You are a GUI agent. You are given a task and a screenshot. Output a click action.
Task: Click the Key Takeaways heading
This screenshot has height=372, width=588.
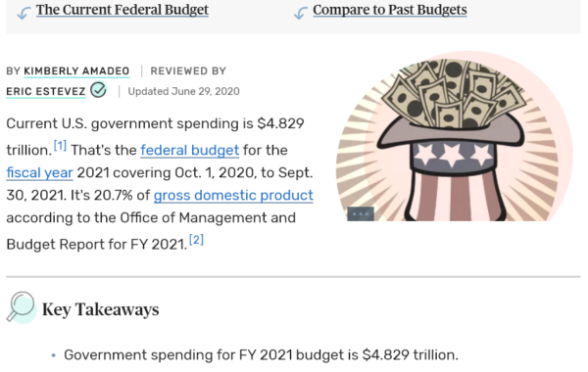coord(101,309)
